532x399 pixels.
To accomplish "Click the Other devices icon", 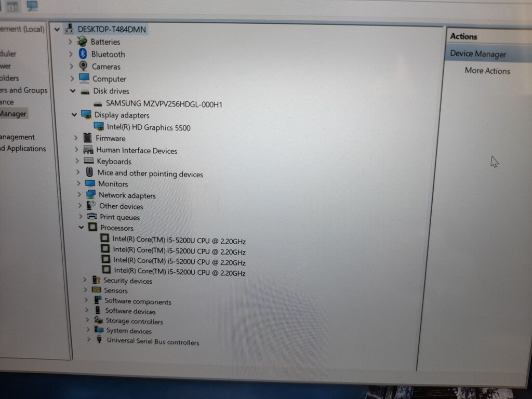I will [91, 205].
